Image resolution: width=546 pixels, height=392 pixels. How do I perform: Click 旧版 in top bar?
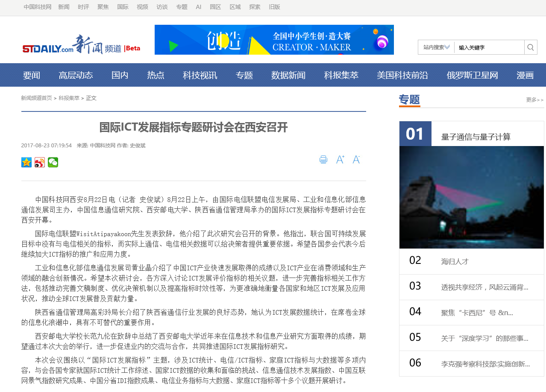274,7
